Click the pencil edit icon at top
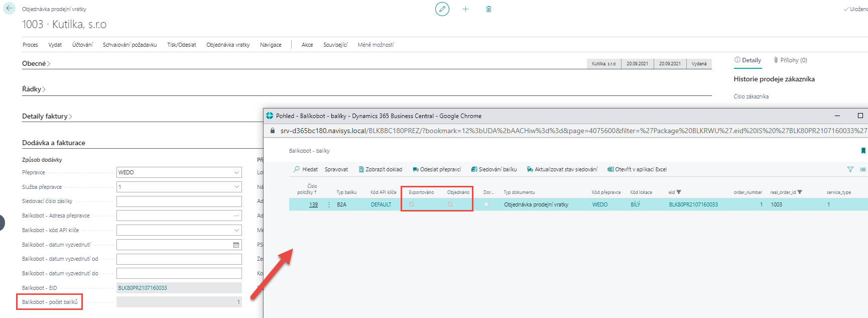868x318 pixels. [442, 9]
